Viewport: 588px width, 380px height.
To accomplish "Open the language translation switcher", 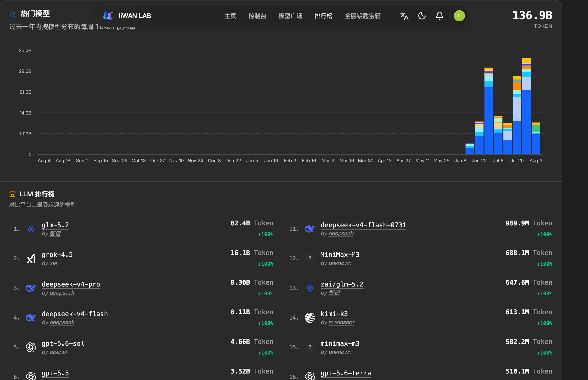I will click(404, 16).
